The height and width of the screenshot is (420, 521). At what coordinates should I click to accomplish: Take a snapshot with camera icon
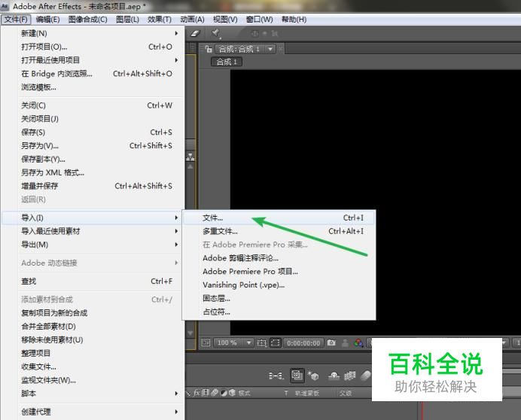[x=331, y=342]
